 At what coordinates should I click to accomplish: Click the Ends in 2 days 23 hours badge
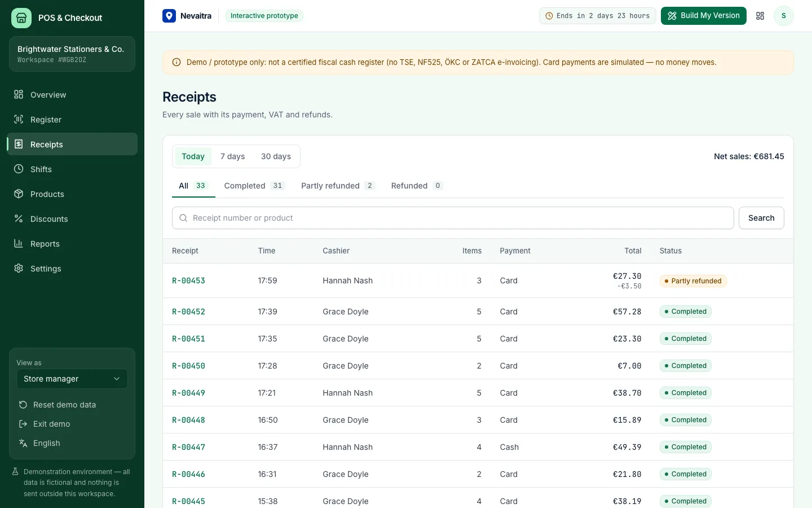(598, 16)
